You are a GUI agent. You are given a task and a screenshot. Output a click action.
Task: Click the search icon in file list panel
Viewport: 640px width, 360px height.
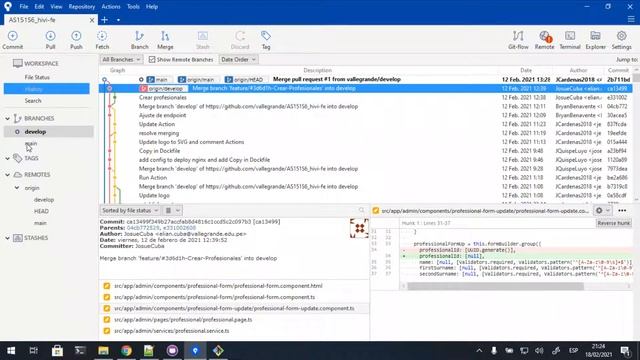tap(362, 210)
